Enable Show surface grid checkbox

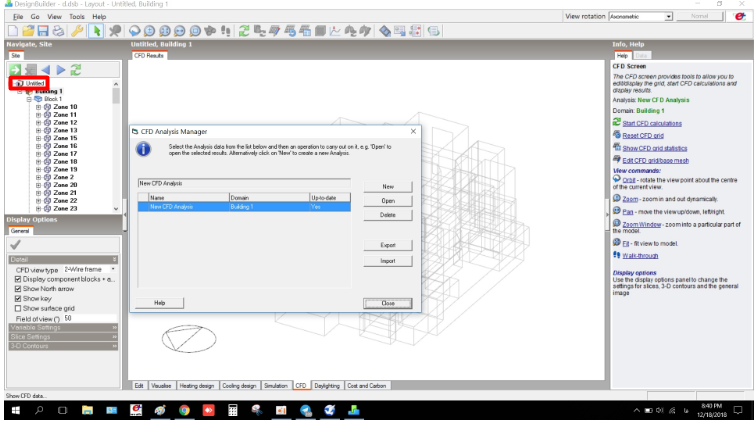click(18, 308)
